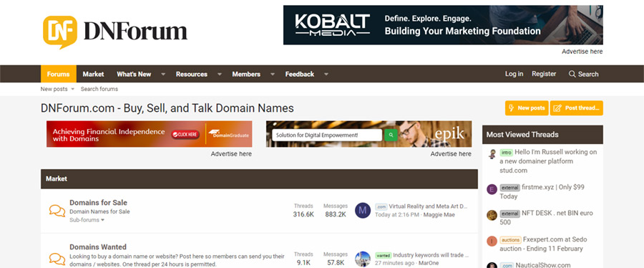Open the Domains Wanted forum
Screen dimensions: 644x268
click(x=98, y=247)
